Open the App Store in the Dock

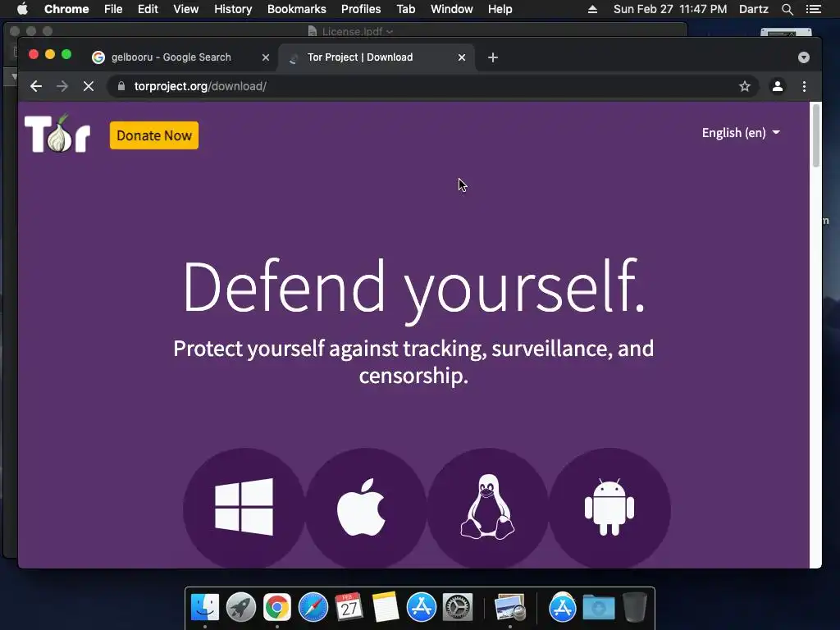421,608
